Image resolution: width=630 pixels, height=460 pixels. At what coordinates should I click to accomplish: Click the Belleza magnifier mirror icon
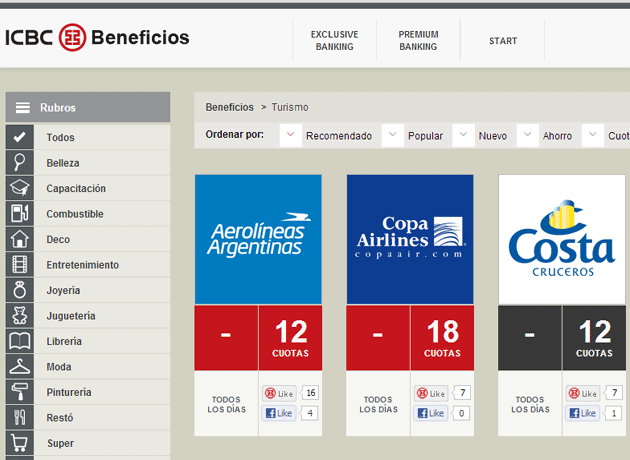[x=19, y=163]
